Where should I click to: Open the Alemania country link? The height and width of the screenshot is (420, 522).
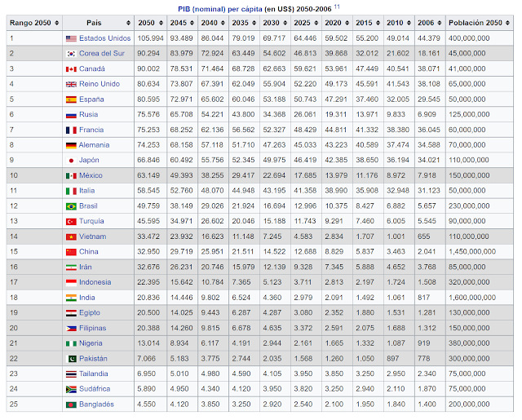coord(95,145)
